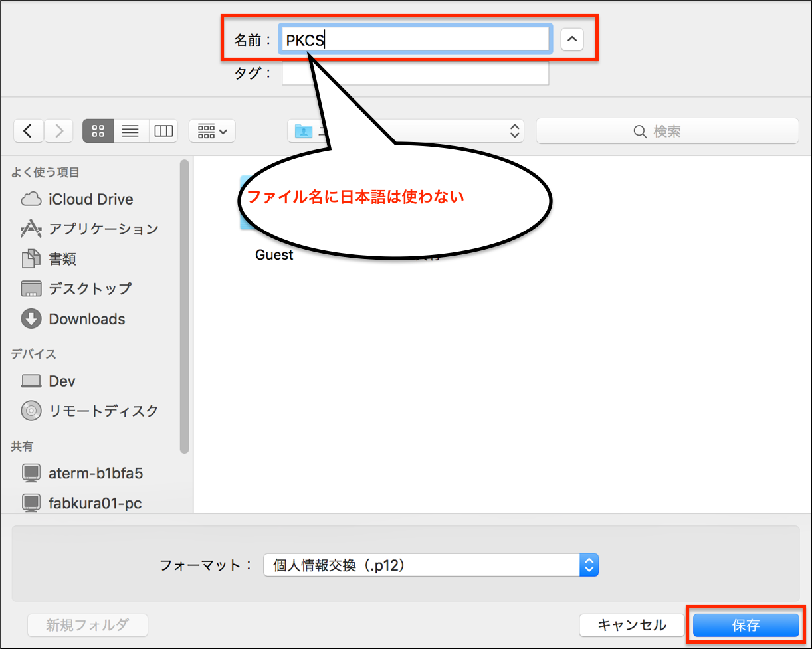
Task: Switch to list view mode
Action: click(131, 131)
